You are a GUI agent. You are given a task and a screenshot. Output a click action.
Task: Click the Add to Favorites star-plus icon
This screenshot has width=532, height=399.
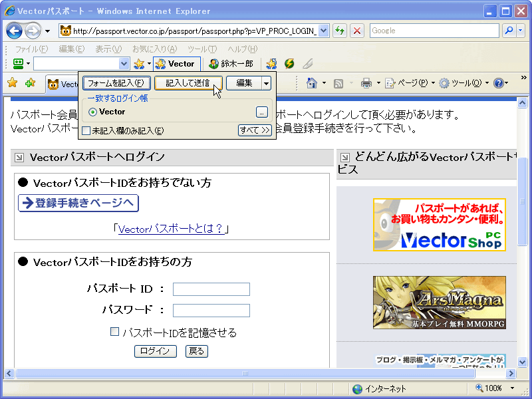click(31, 82)
